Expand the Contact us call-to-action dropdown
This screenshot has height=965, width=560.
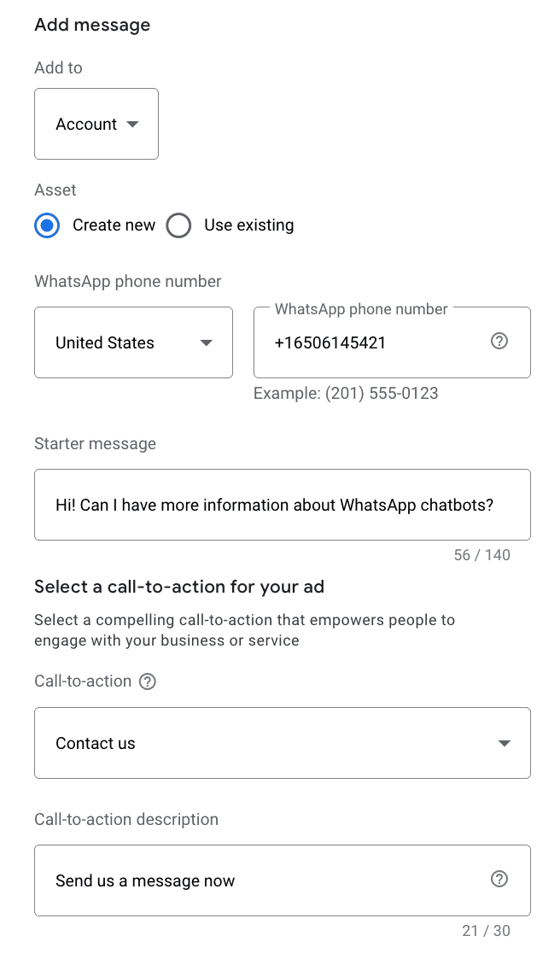282,743
